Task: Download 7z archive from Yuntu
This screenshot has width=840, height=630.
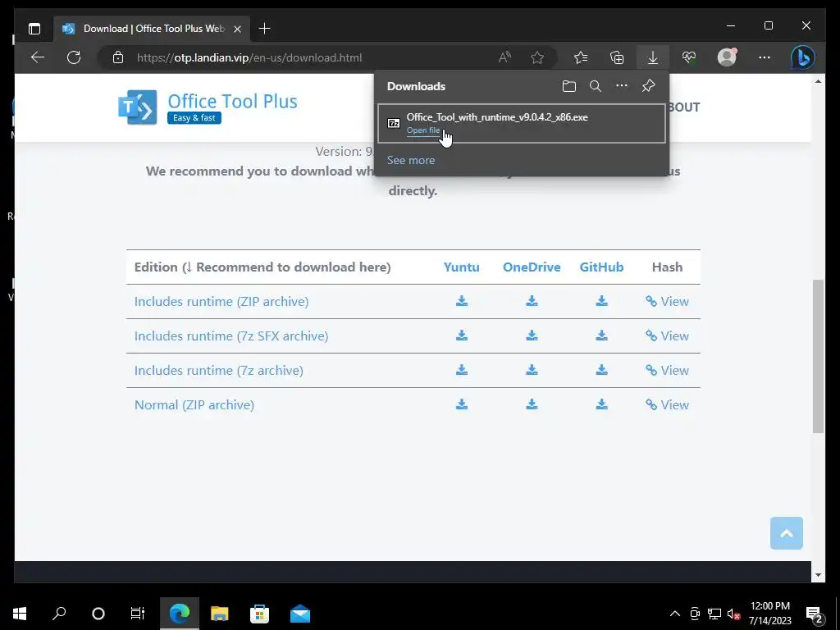Action: pos(462,370)
